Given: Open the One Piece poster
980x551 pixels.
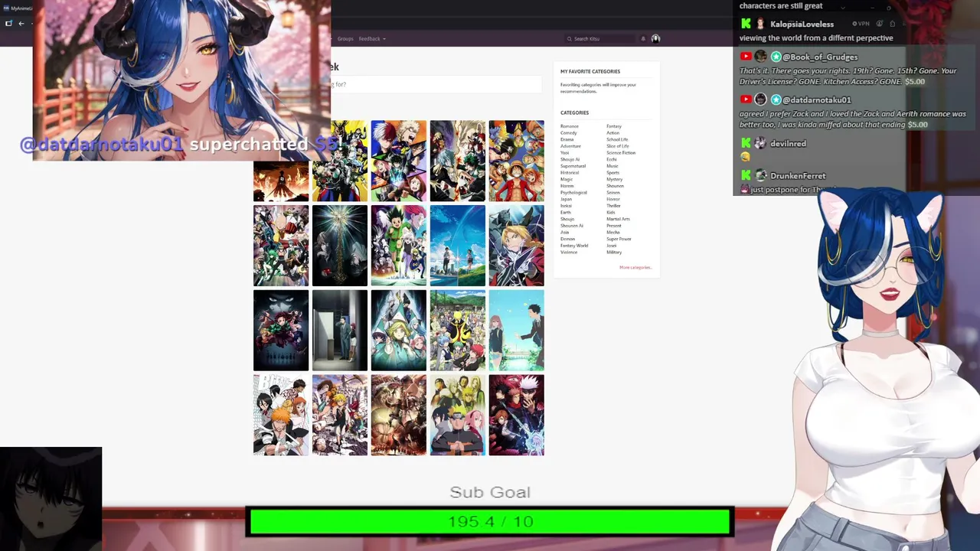Looking at the screenshot, I should 517,161.
